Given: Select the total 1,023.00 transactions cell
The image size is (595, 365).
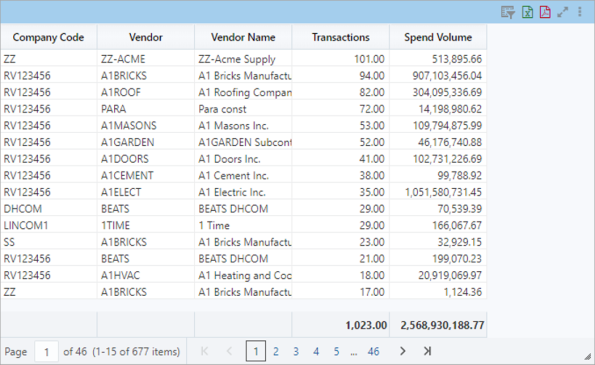Looking at the screenshot, I should click(x=341, y=325).
